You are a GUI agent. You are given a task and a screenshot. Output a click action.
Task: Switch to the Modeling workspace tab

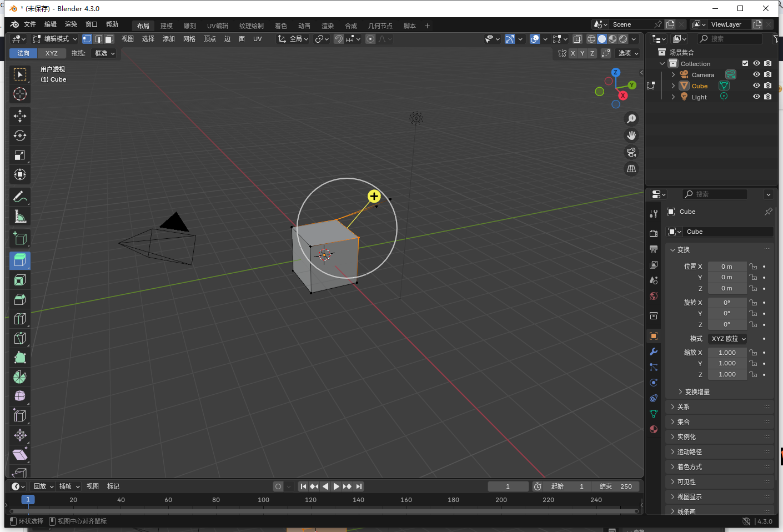click(167, 26)
